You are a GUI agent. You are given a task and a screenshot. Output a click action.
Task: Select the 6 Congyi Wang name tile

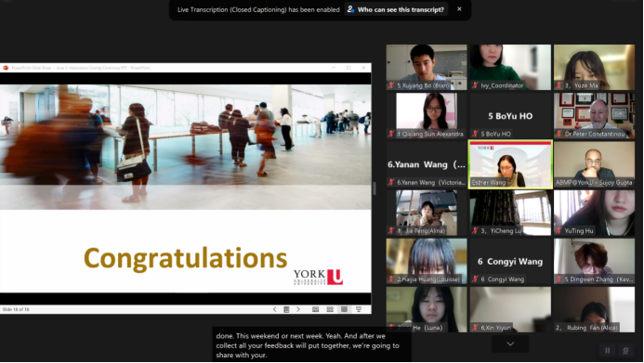click(x=510, y=261)
